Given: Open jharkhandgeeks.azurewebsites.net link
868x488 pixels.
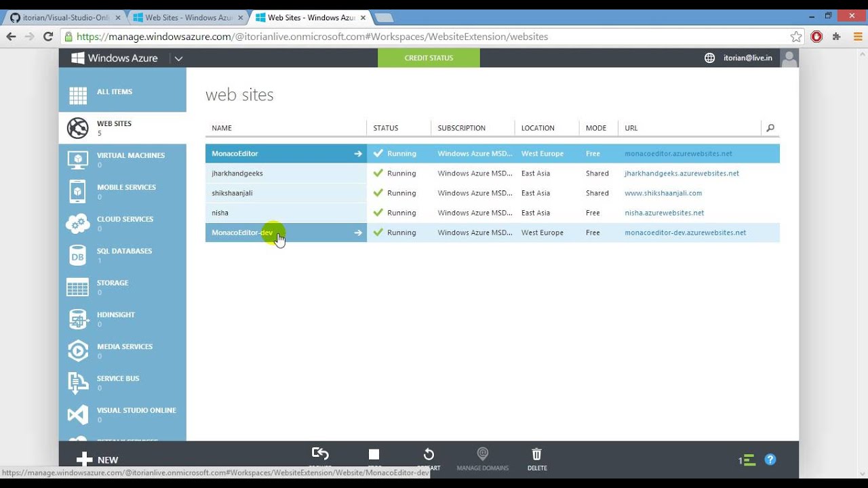Looking at the screenshot, I should [x=682, y=174].
